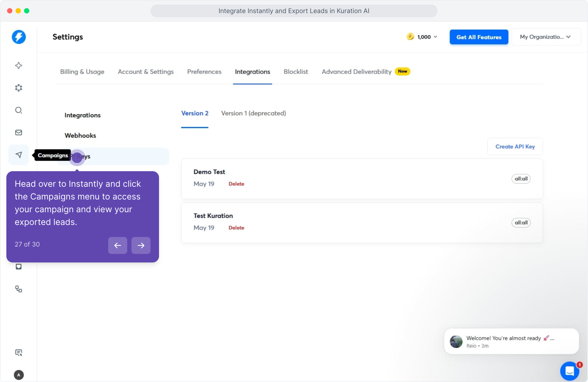
Task: Click the all:all badge for Test Kuration
Action: [521, 222]
